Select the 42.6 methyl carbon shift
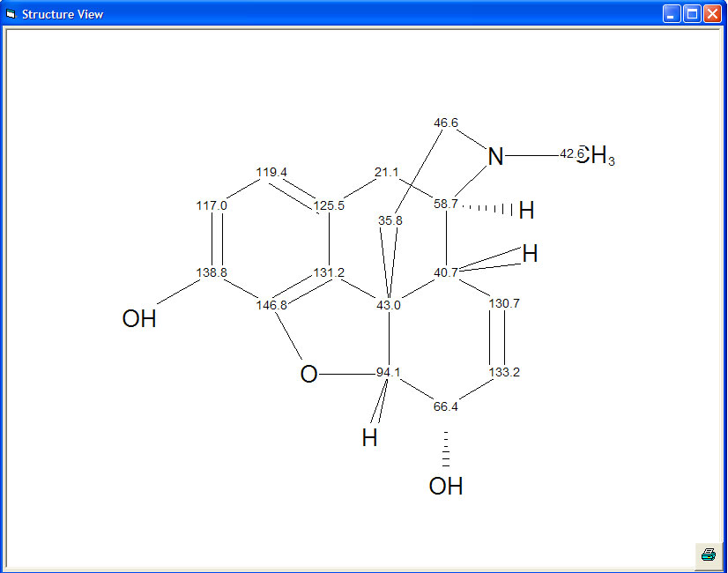This screenshot has height=573, width=728. tap(571, 153)
